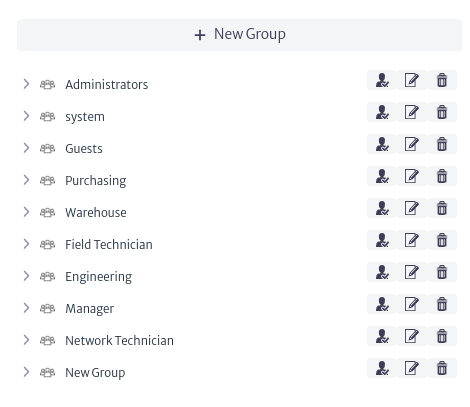
Task: Delete the Manager group
Action: pyautogui.click(x=442, y=304)
